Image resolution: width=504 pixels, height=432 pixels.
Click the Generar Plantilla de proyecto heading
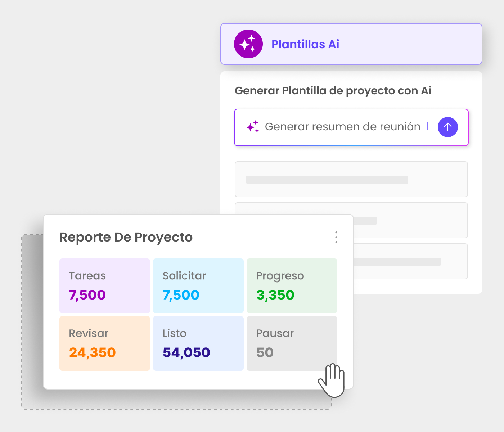click(333, 91)
